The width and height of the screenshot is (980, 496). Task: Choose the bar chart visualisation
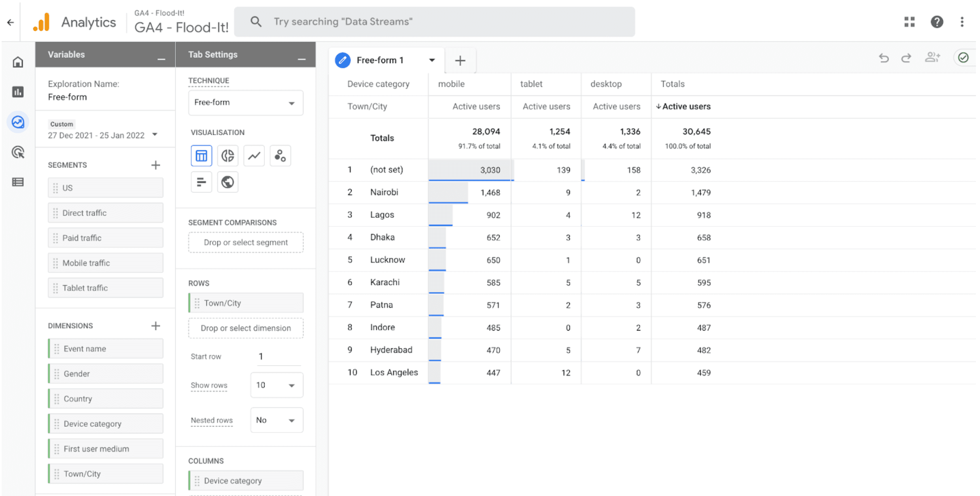pyautogui.click(x=201, y=182)
